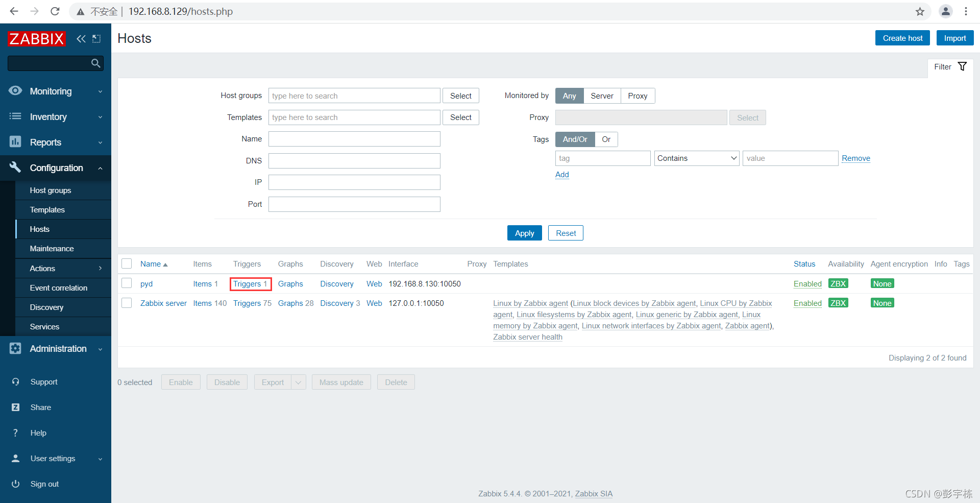Click the Import button

pyautogui.click(x=954, y=38)
